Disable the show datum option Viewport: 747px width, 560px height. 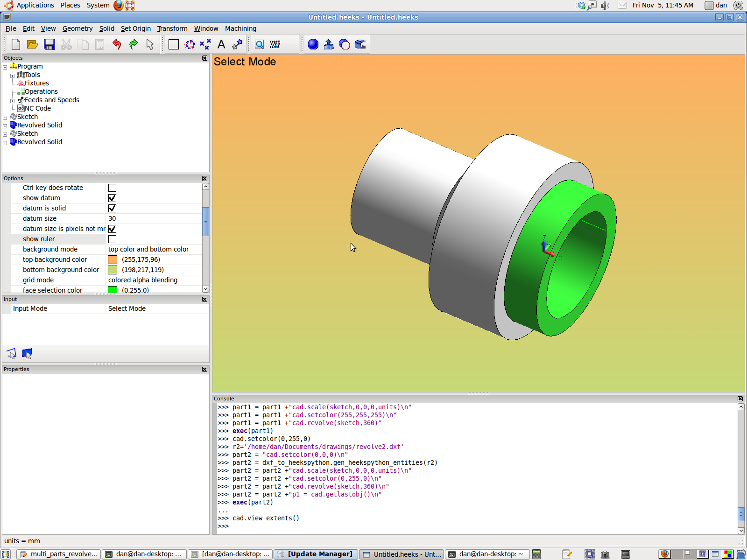pos(112,198)
